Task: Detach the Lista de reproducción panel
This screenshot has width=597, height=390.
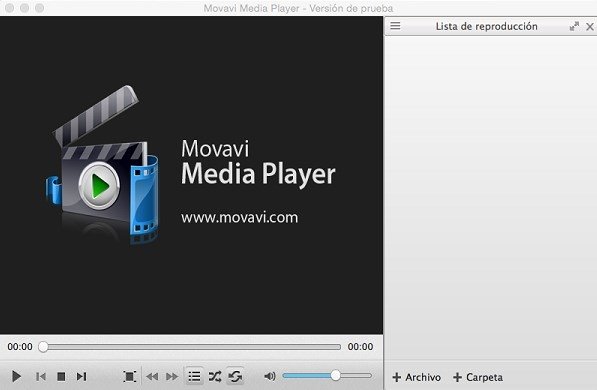Action: (574, 26)
